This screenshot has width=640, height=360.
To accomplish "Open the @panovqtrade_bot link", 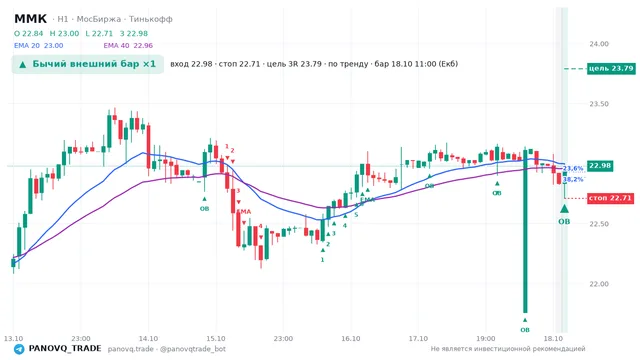I will click(193, 349).
